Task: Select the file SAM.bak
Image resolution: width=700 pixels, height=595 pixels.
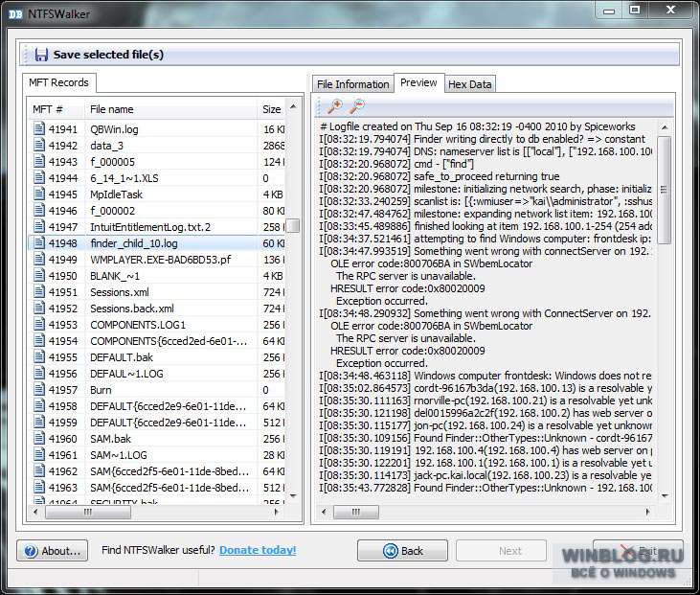Action: 110,439
